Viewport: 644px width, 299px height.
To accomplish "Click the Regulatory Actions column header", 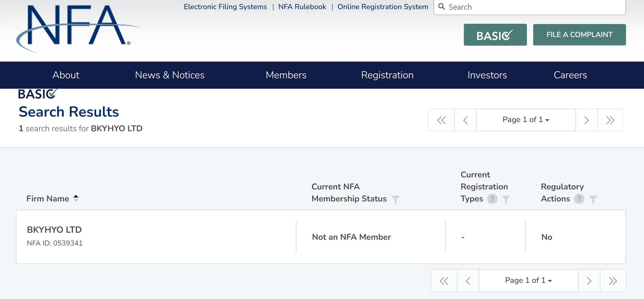I will click(562, 193).
